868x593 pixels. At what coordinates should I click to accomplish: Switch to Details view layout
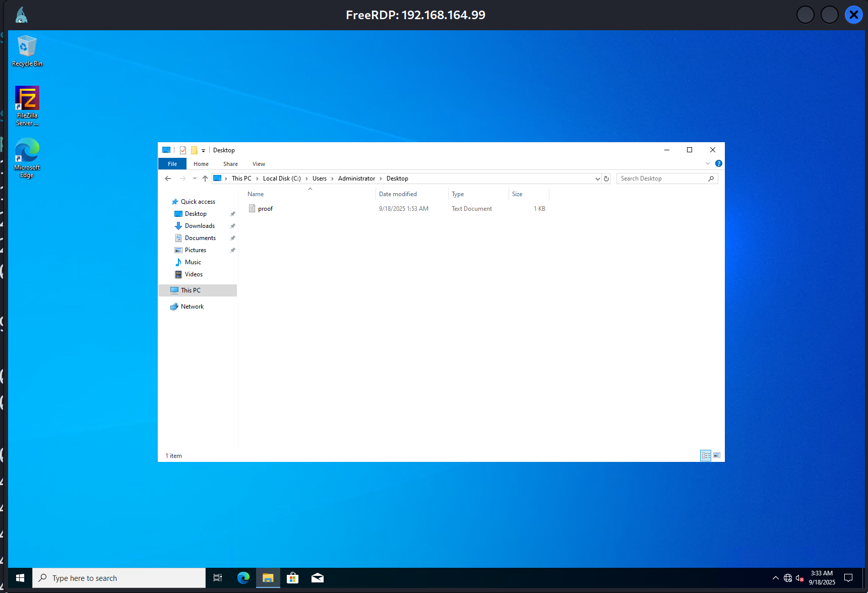706,455
